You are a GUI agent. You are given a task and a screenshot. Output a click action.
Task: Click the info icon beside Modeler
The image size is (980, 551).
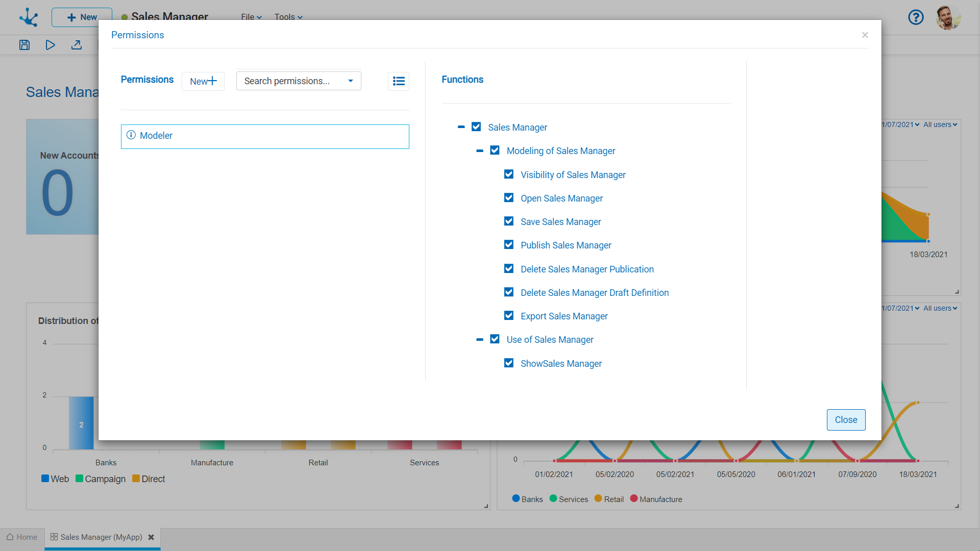(x=131, y=135)
